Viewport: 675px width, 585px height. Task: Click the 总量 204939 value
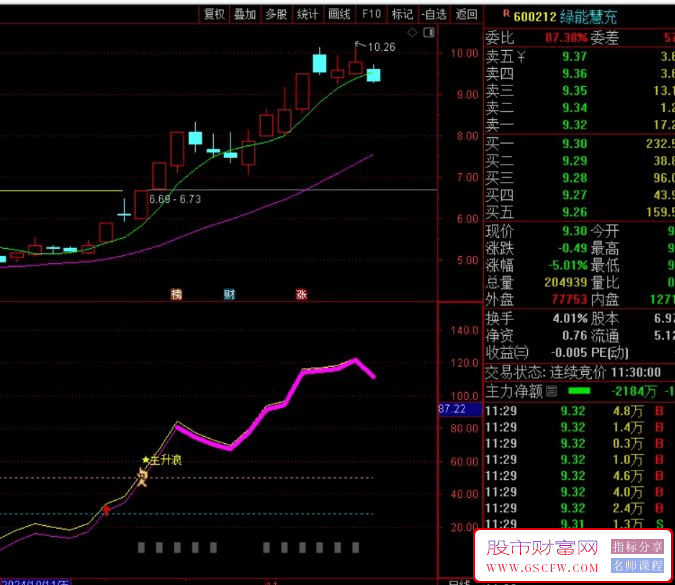tap(566, 282)
